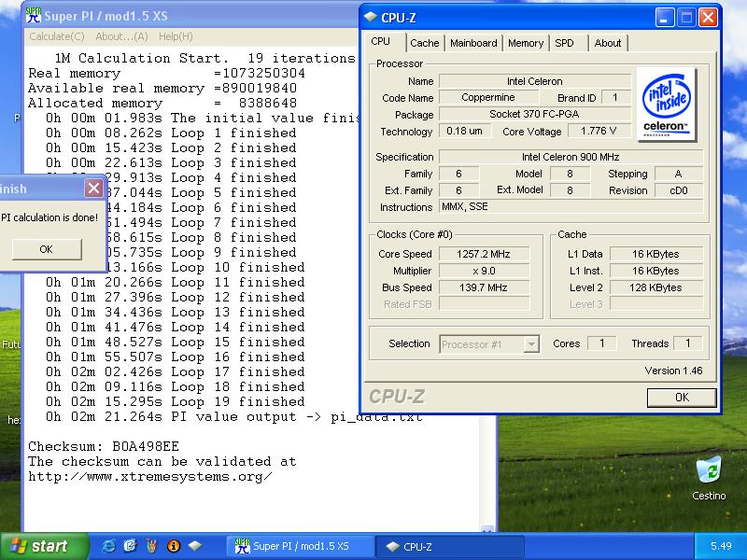Open the Help(H) menu in Super PI

176,36
